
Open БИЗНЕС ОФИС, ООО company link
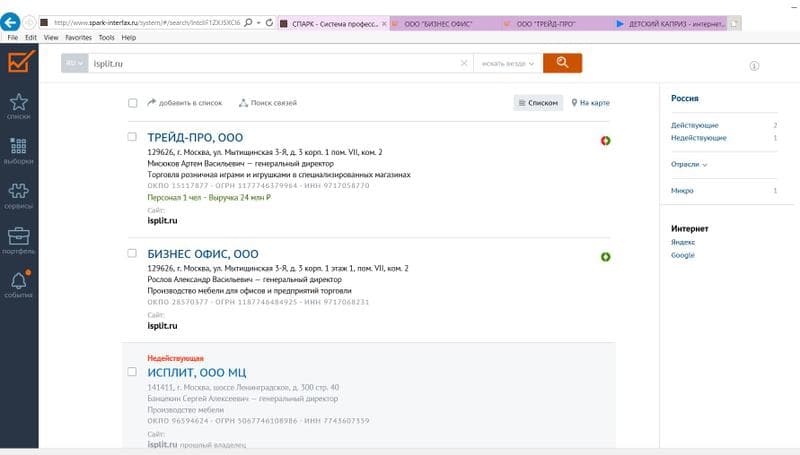tap(203, 254)
